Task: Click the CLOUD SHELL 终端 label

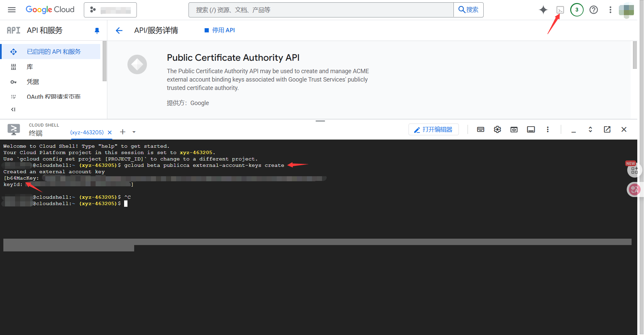Action: 44,130
